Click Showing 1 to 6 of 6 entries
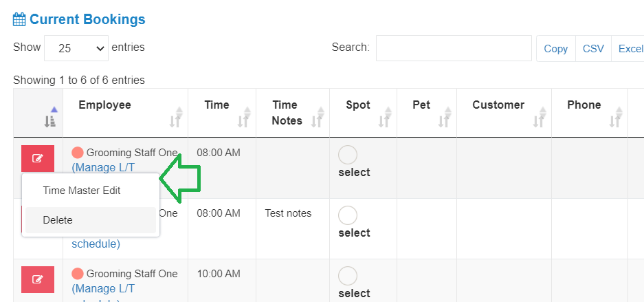 click(x=79, y=80)
